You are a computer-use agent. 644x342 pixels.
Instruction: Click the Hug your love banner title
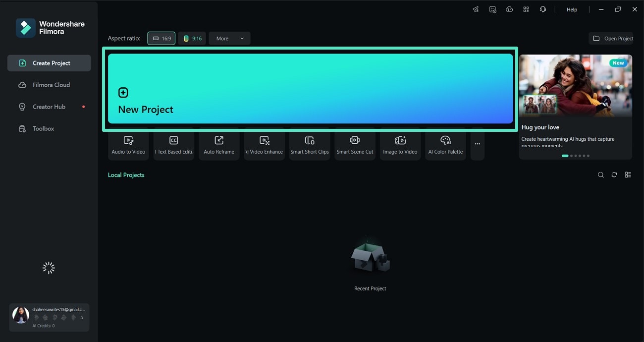pos(540,127)
